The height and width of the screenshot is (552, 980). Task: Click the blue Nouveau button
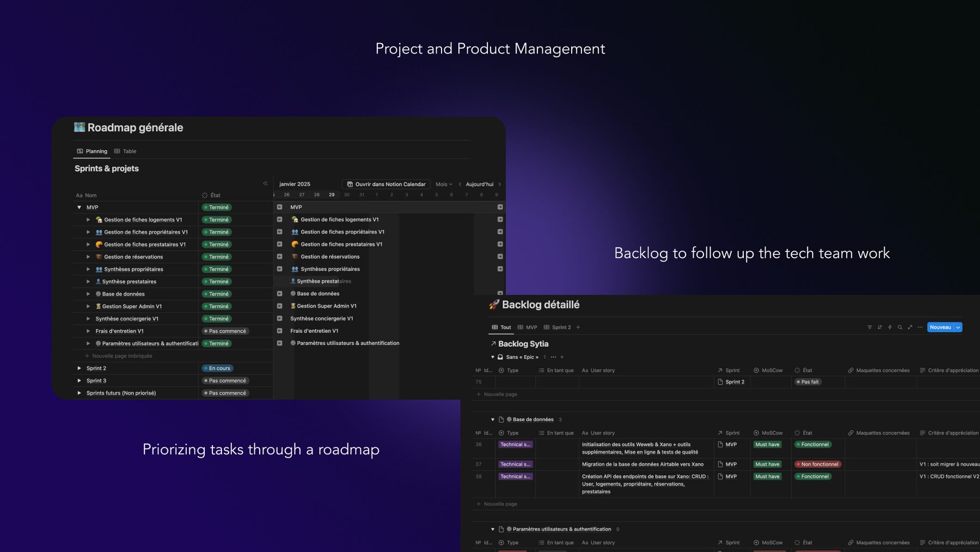pos(940,327)
